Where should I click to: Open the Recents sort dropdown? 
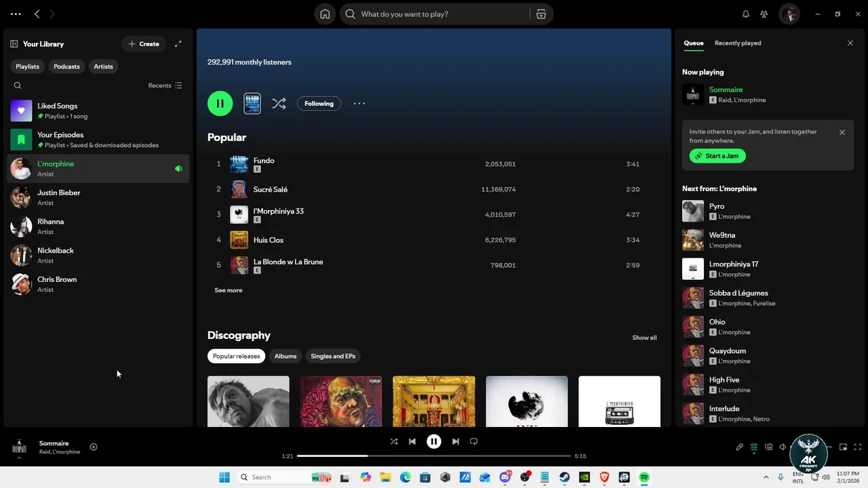(165, 85)
